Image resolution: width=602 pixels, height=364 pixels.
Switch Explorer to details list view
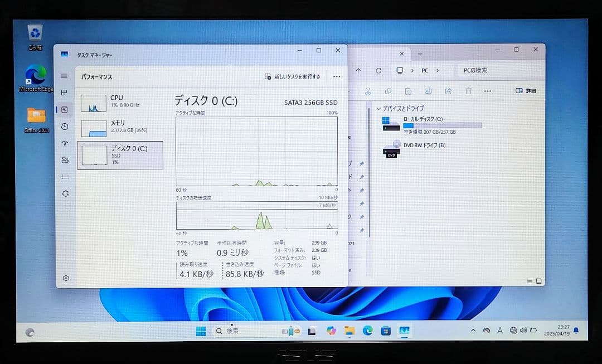pos(530,282)
